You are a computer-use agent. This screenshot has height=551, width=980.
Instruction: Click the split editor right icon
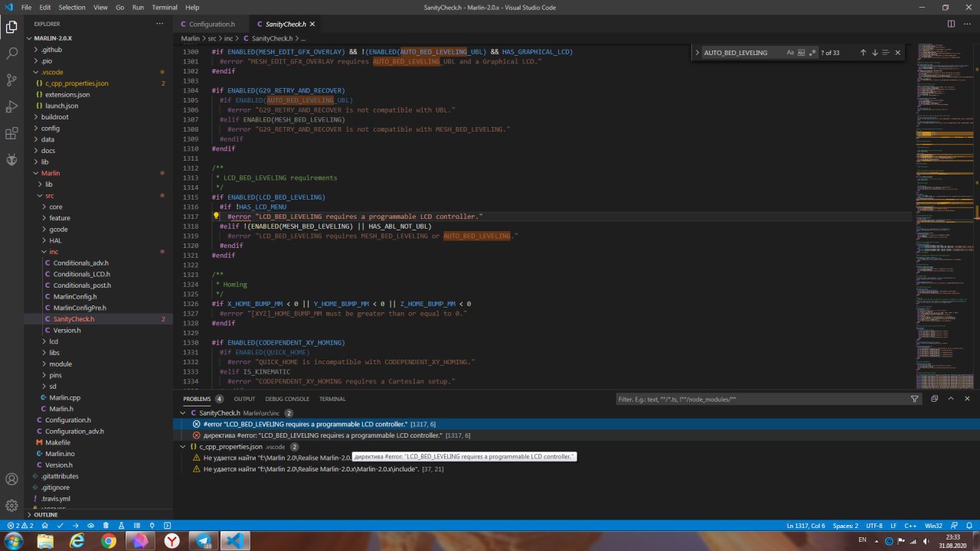tap(951, 24)
